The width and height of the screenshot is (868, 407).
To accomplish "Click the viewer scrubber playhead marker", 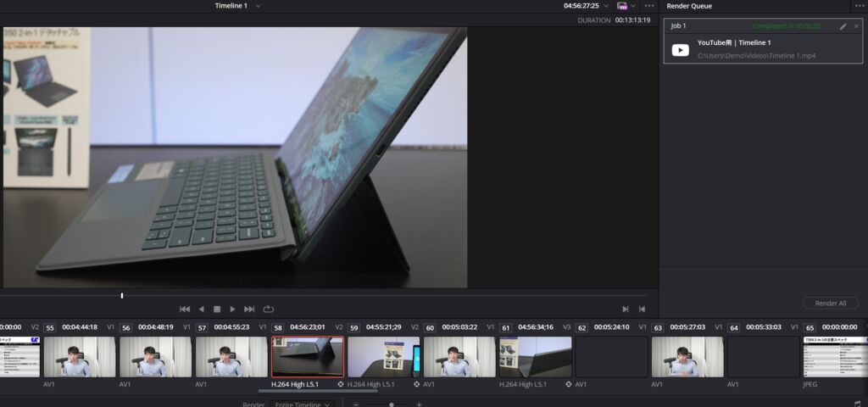I will (122, 296).
